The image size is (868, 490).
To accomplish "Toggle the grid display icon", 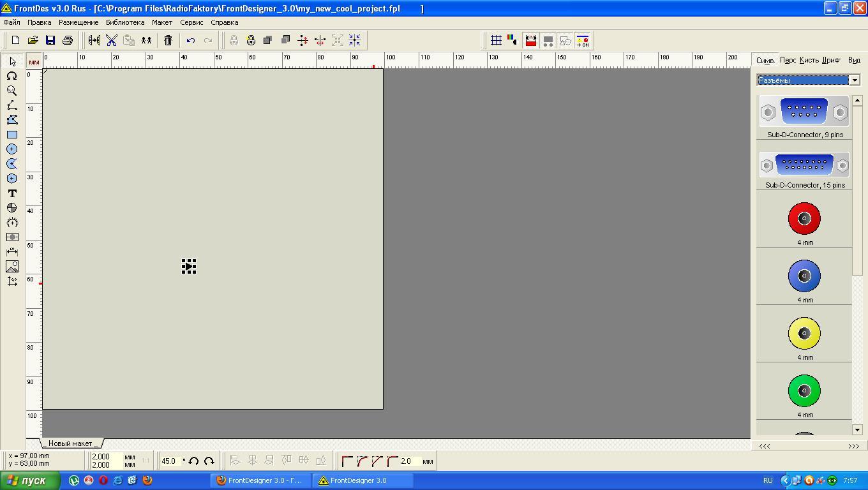I will point(496,40).
